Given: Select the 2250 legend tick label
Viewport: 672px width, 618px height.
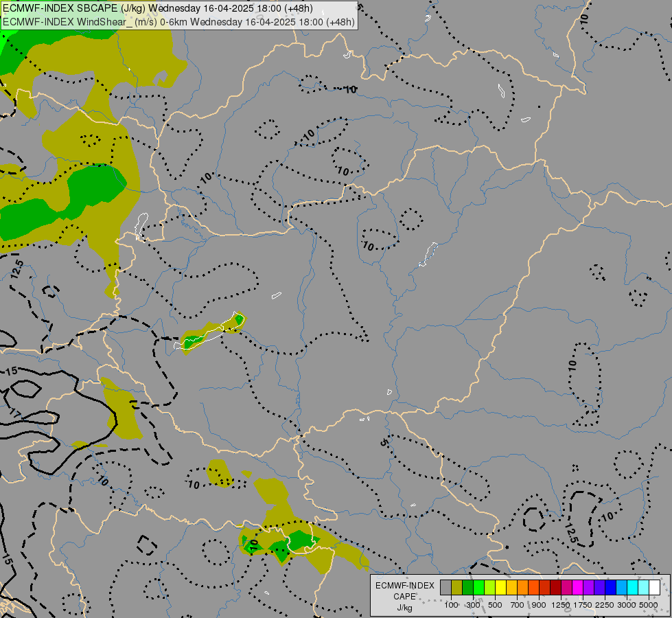Looking at the screenshot, I should pyautogui.click(x=605, y=605).
